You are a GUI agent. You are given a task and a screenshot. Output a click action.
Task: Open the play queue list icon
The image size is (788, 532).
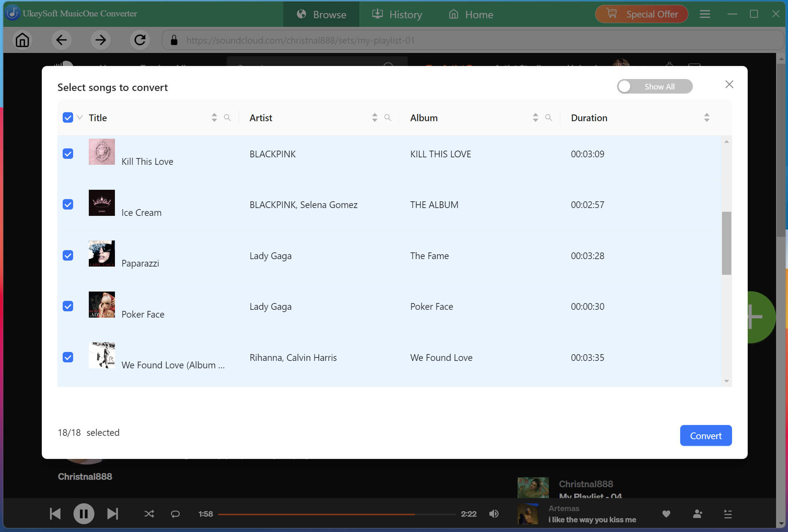(x=728, y=514)
